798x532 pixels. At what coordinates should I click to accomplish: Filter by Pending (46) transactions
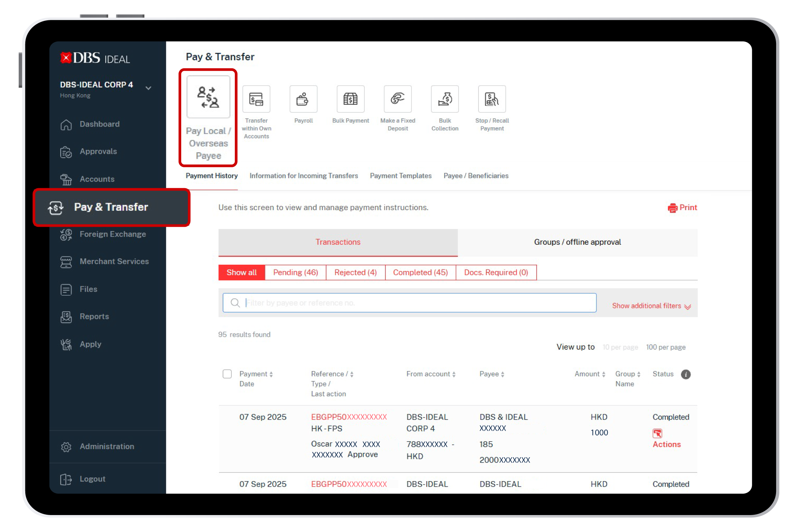tap(295, 272)
